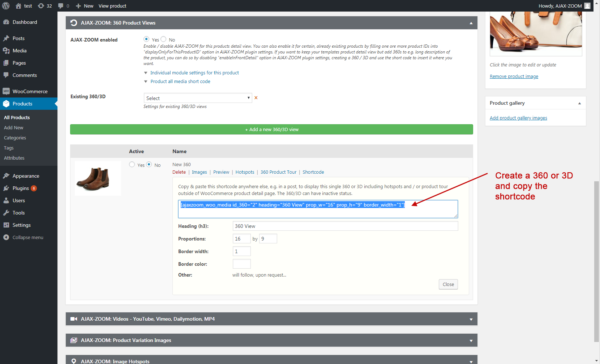This screenshot has width=600, height=364.
Task: Click the WordPress logo icon
Action: coord(6,6)
